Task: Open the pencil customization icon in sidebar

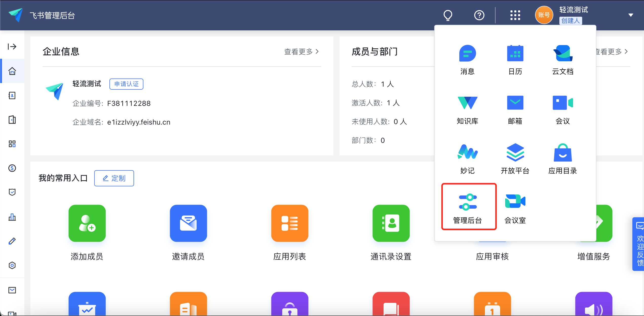Action: [x=12, y=241]
